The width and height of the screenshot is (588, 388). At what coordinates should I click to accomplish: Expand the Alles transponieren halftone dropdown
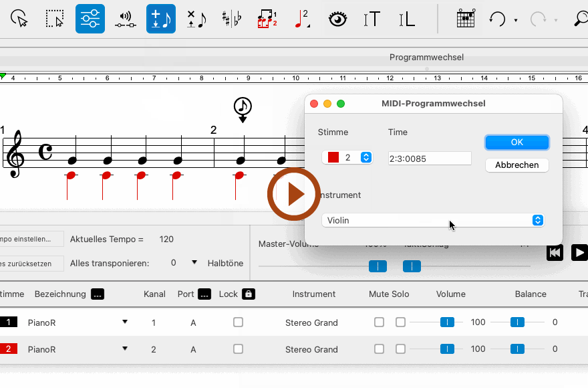pyautogui.click(x=194, y=263)
